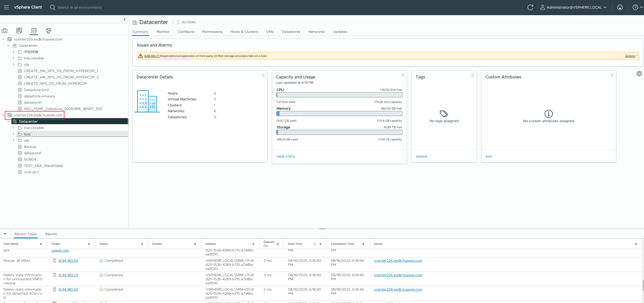Filter the Status column

pos(142,244)
